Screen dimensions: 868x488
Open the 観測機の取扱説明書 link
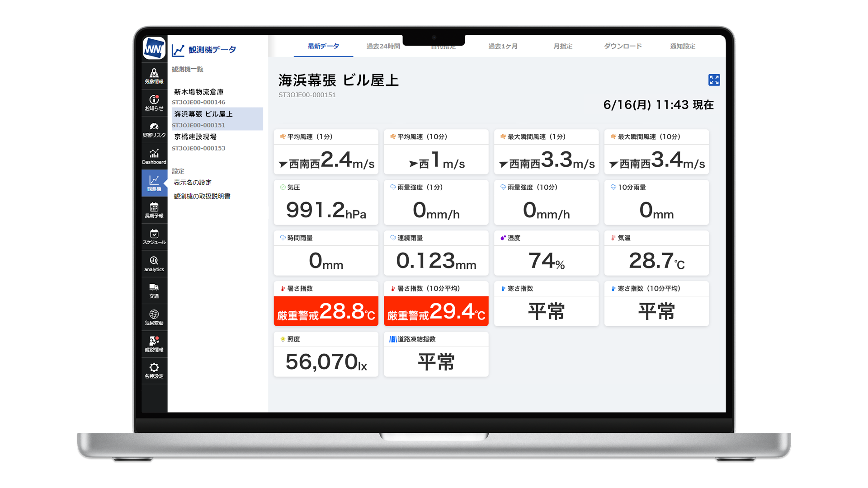(x=202, y=196)
